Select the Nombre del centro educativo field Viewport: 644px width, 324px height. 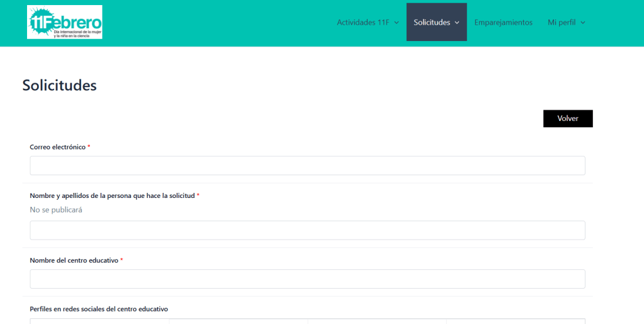[x=307, y=279]
